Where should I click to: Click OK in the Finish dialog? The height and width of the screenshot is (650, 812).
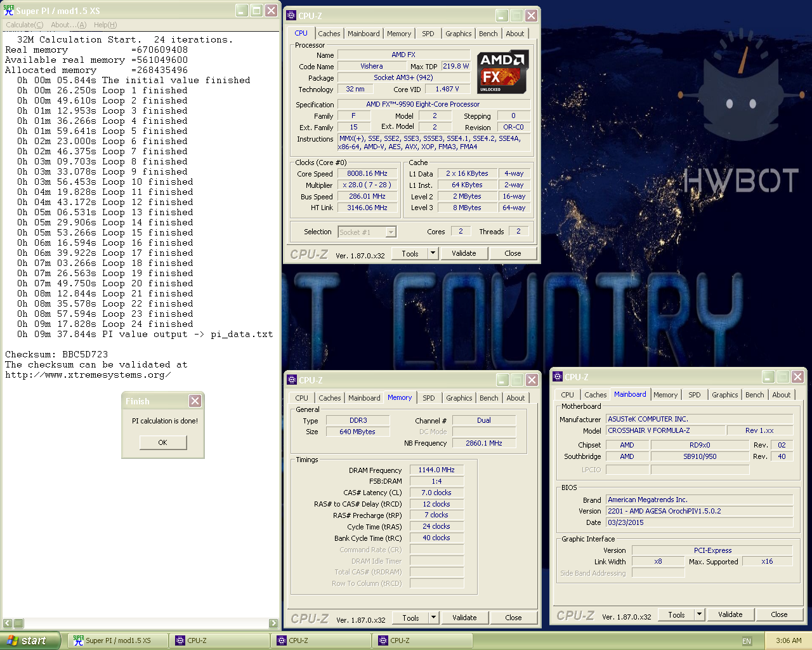[163, 442]
